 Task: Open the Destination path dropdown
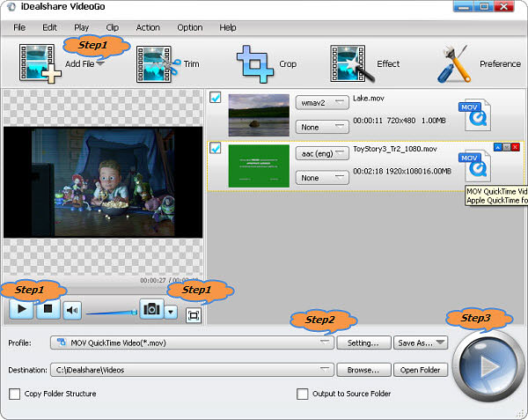coord(192,370)
